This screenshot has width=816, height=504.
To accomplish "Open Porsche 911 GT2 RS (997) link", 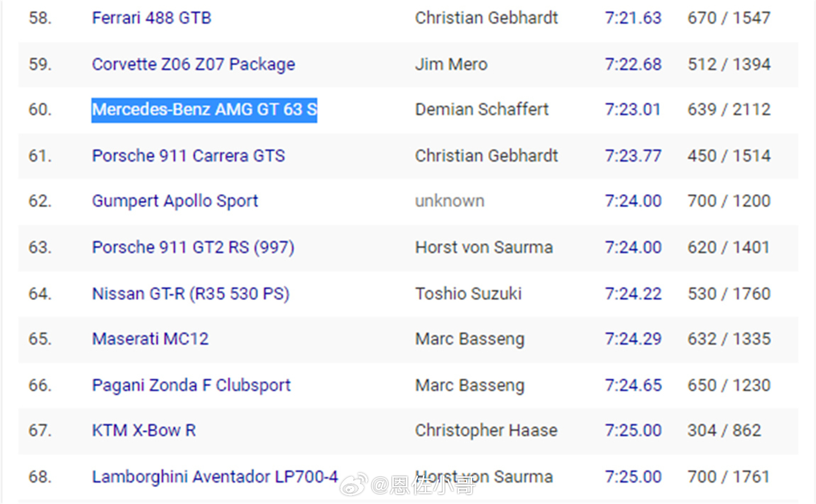I will tap(193, 248).
